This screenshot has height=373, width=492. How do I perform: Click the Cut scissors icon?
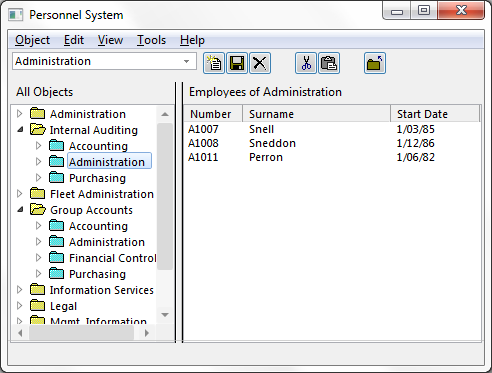point(306,63)
